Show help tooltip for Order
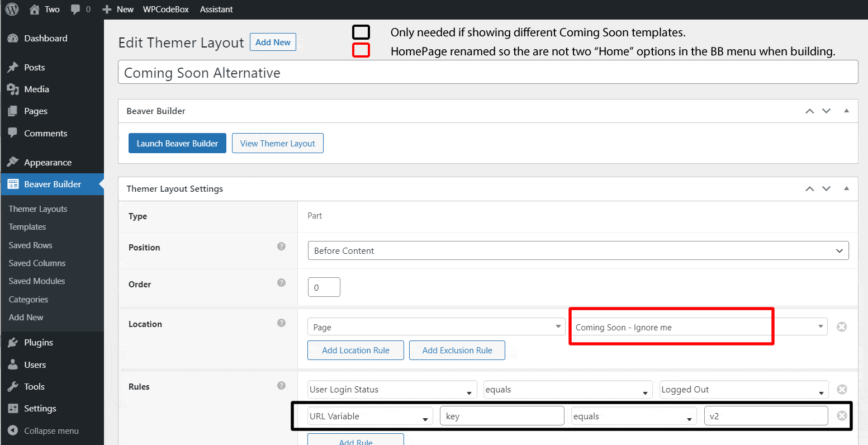 click(x=282, y=283)
